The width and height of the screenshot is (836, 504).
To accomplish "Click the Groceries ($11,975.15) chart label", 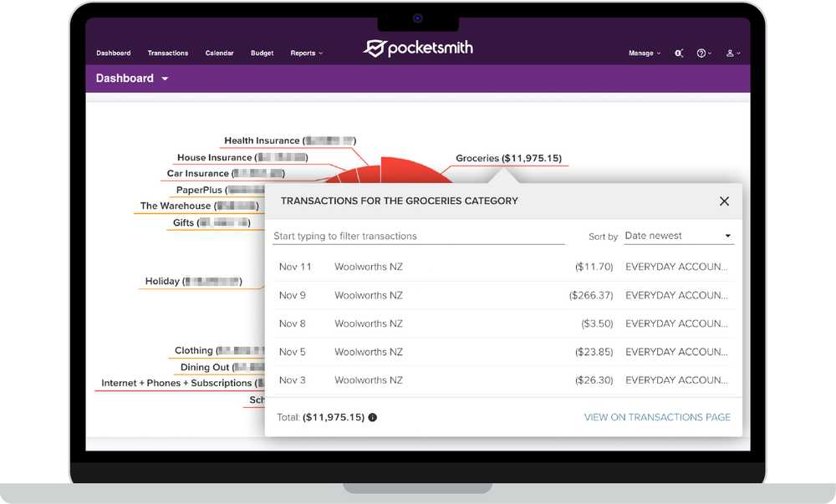I will 508,158.
